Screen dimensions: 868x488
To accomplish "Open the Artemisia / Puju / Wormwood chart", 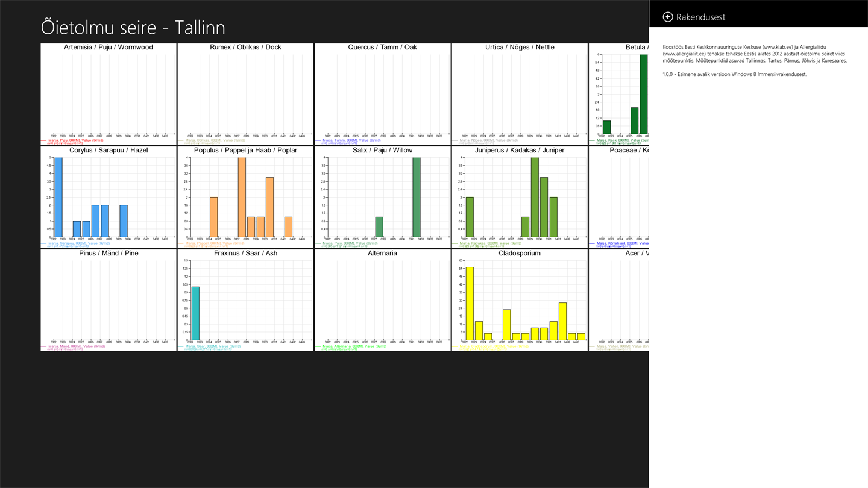I will [108, 94].
